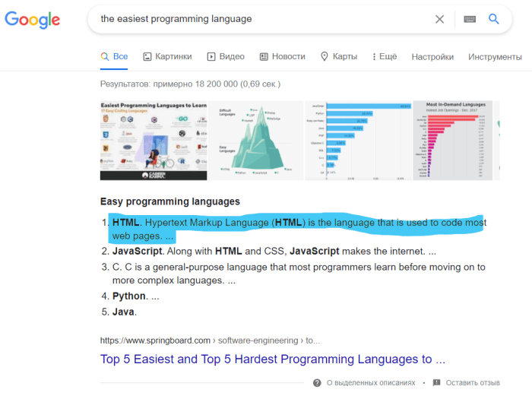Open Most In-Demand Languages thumbnail
532x399 pixels.
click(453, 141)
